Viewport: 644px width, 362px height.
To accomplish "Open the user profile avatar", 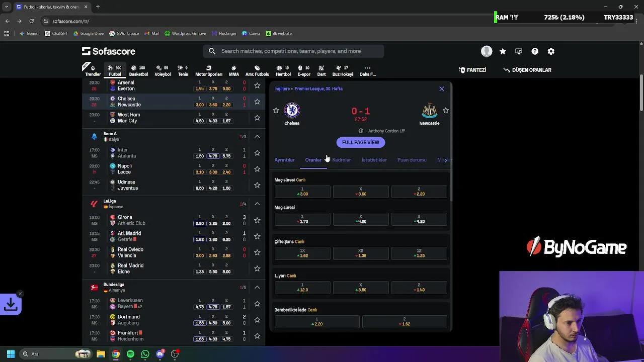I will [x=487, y=51].
